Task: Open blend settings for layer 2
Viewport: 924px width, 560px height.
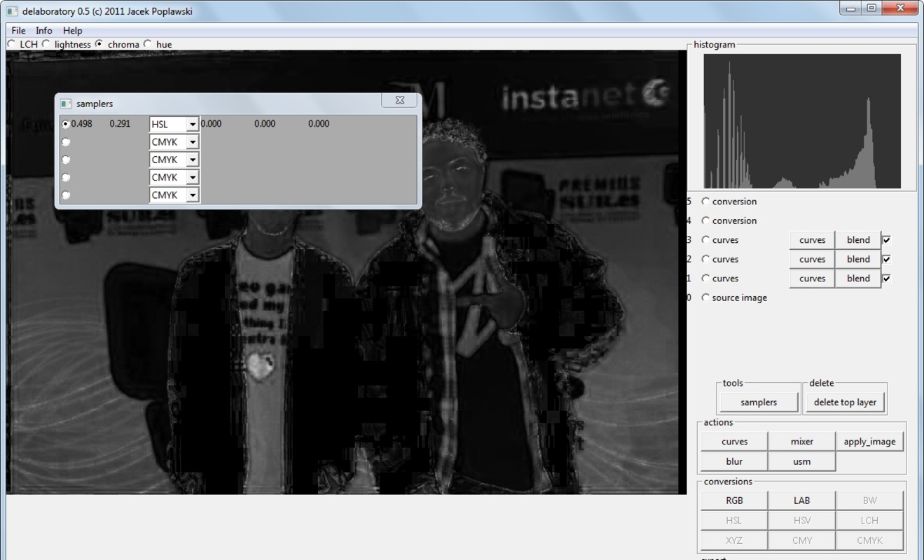Action: pyautogui.click(x=858, y=259)
